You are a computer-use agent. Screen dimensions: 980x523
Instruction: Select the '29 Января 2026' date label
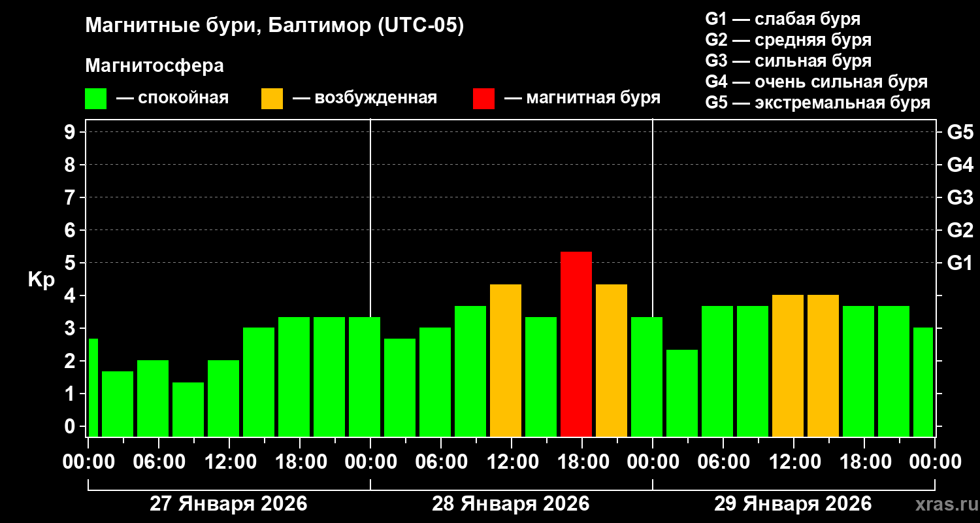792,504
